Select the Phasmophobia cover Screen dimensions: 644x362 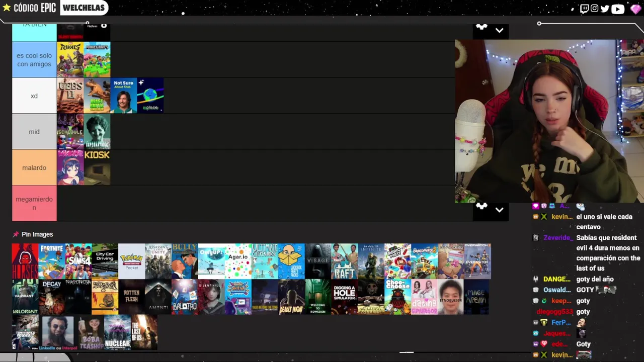pyautogui.click(x=78, y=297)
